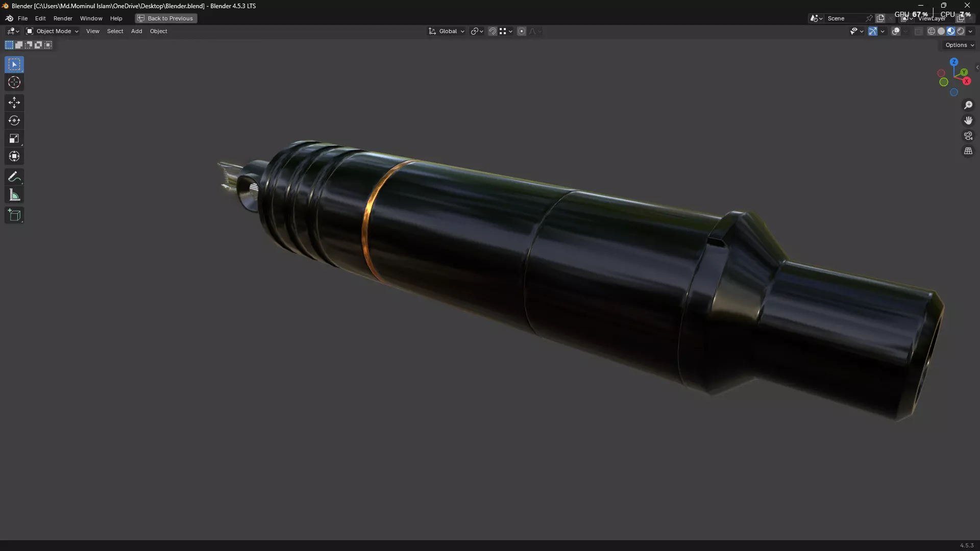Open the snapping options dropdown
980x551 pixels.
[506, 32]
